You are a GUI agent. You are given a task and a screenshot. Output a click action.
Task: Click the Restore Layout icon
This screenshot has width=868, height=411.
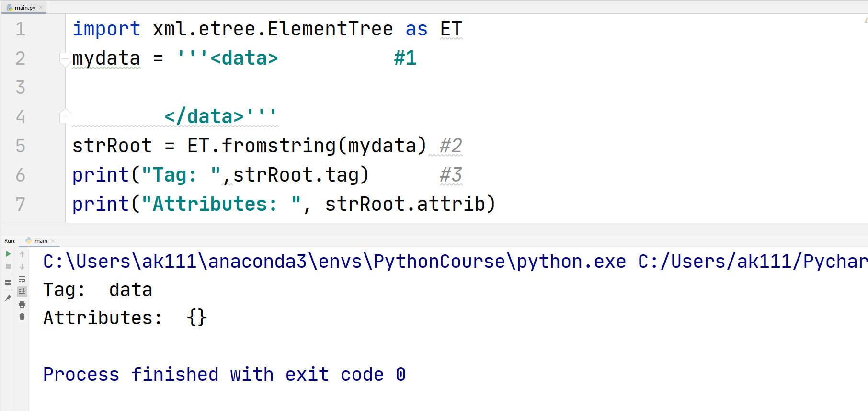9,281
